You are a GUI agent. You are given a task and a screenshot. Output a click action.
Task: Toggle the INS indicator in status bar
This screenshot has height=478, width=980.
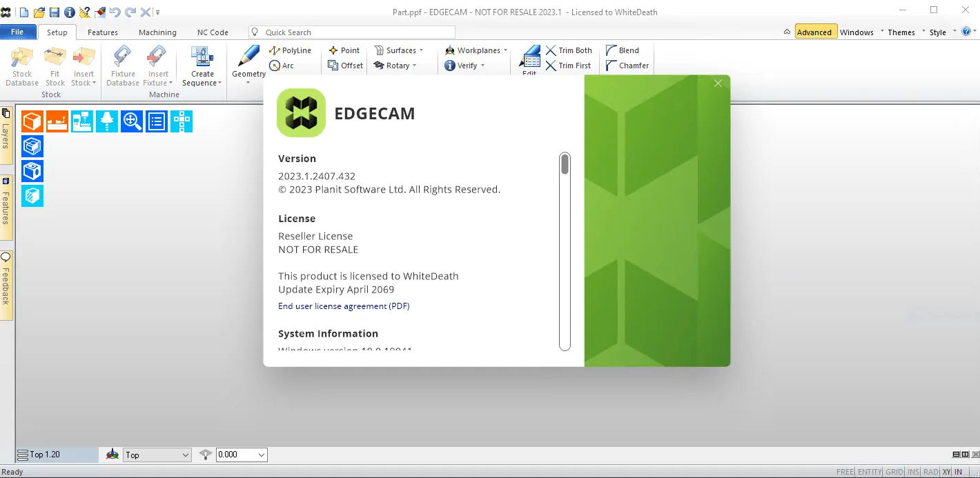[x=913, y=472]
